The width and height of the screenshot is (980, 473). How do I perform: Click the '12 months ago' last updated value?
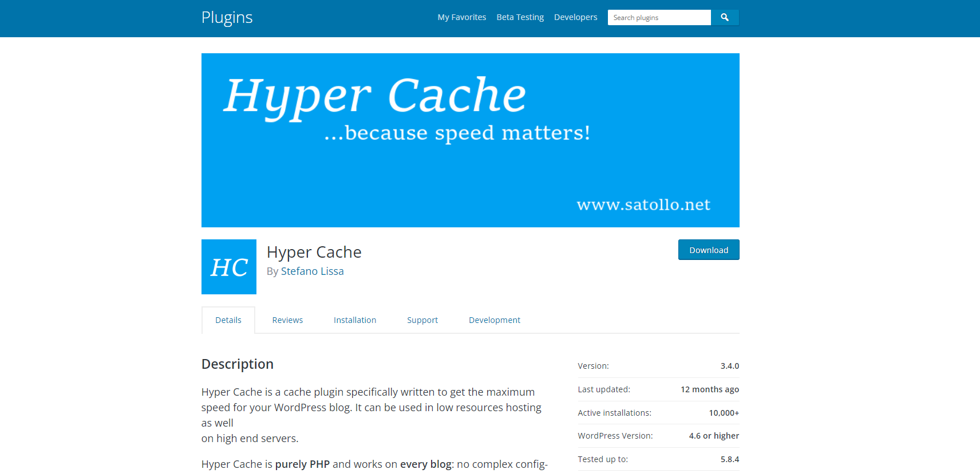710,389
